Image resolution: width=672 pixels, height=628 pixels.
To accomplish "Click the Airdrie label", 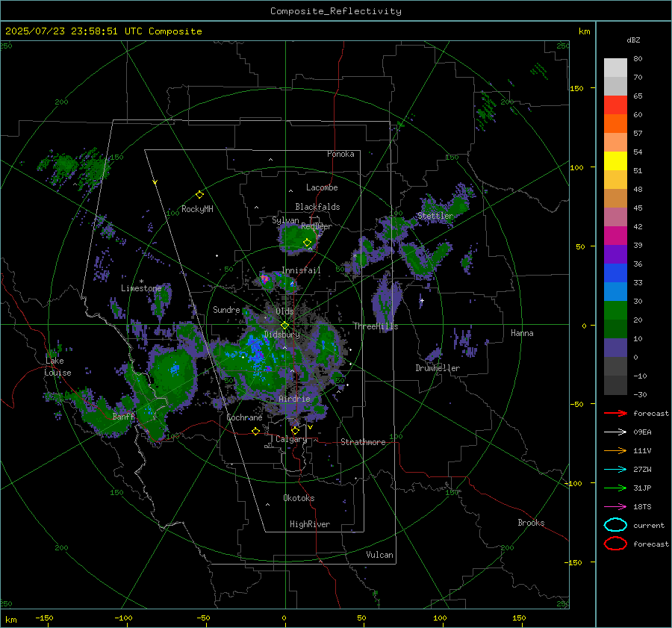I will (x=294, y=399).
